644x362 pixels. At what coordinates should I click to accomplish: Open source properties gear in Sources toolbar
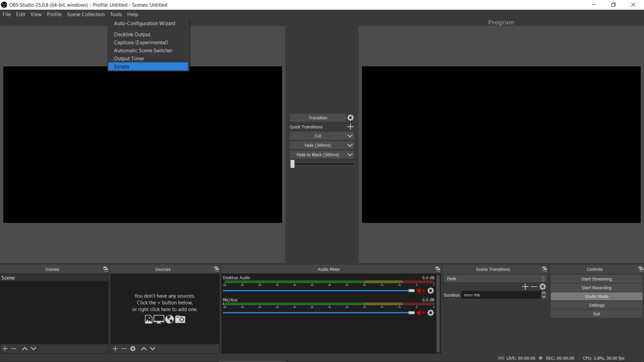[x=133, y=348]
